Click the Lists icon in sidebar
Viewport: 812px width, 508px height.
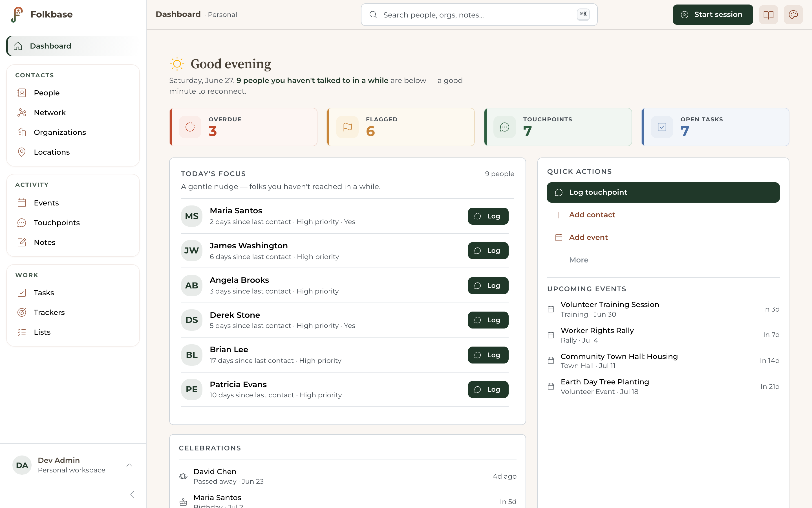[x=22, y=332]
